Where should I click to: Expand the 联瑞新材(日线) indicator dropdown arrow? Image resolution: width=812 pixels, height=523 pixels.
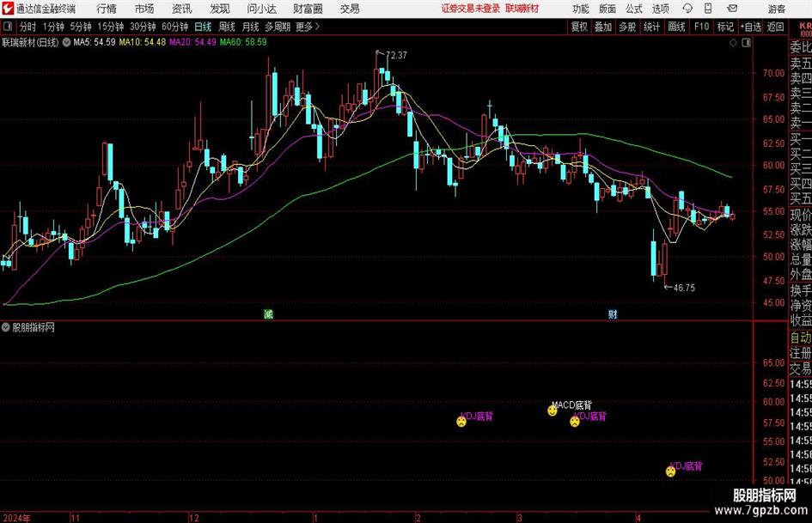[66, 43]
